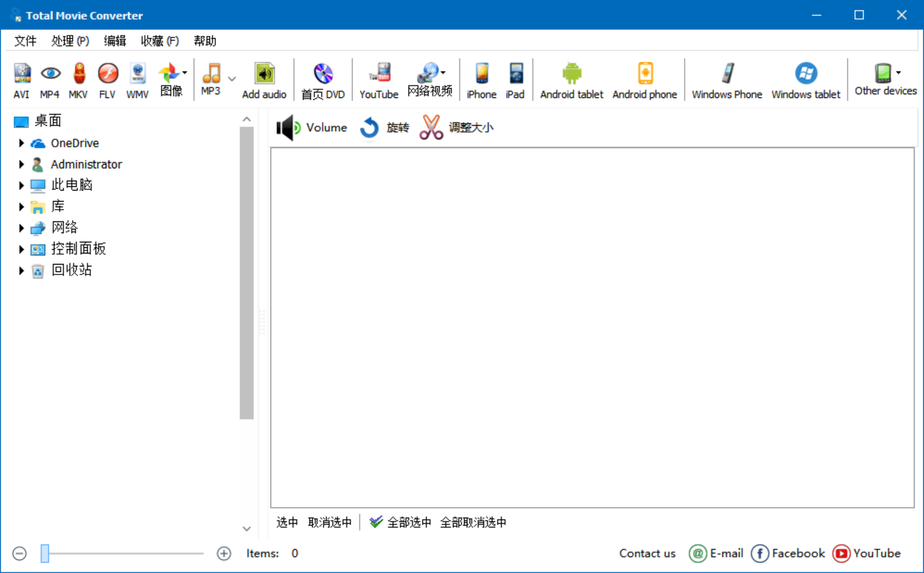Expand the OneDrive tree node
The width and height of the screenshot is (924, 573).
[x=22, y=143]
